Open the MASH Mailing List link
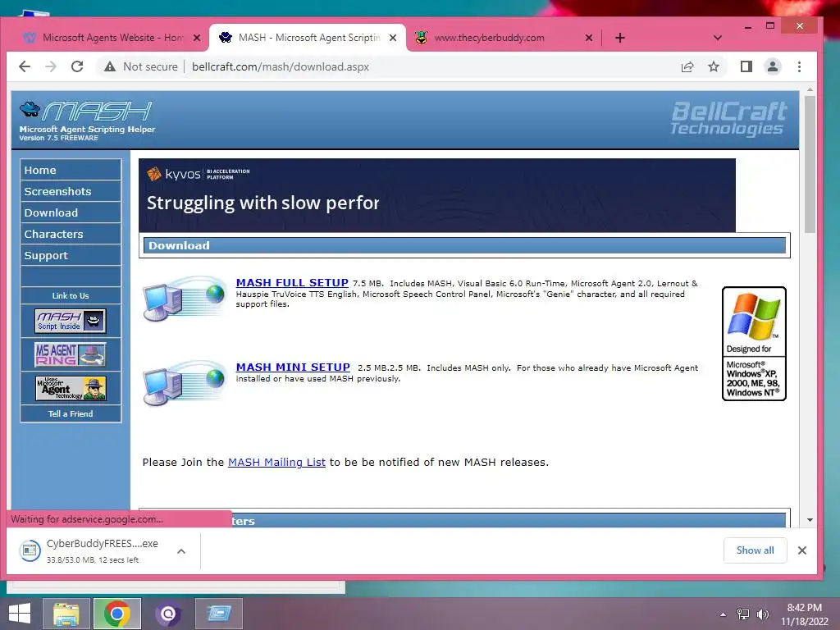Image resolution: width=840 pixels, height=630 pixels. tap(276, 462)
